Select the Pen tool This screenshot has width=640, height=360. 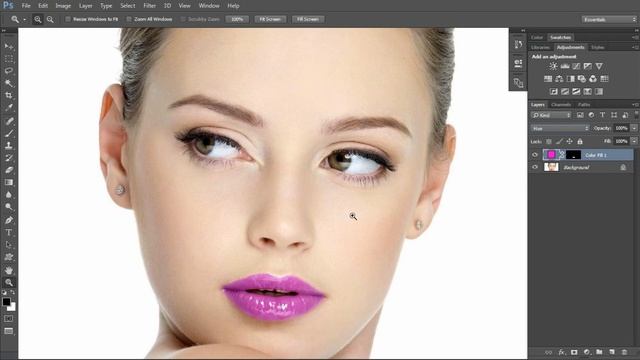coord(9,220)
